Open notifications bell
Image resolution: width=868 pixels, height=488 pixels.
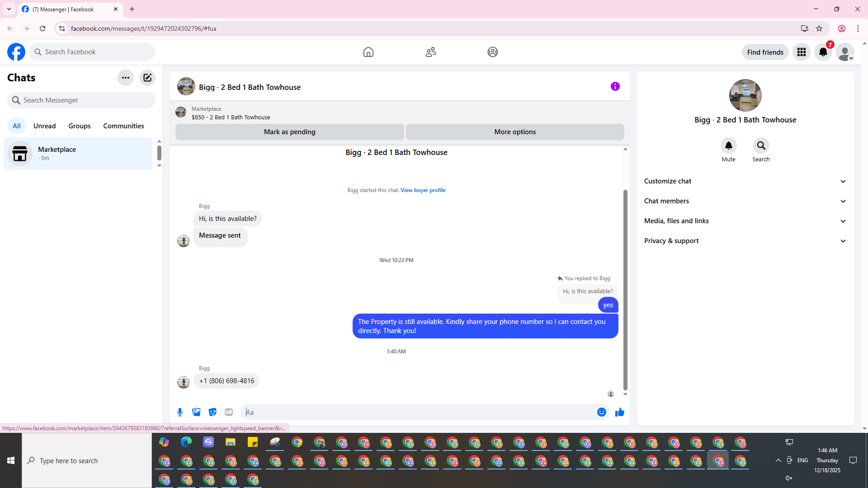click(x=823, y=52)
